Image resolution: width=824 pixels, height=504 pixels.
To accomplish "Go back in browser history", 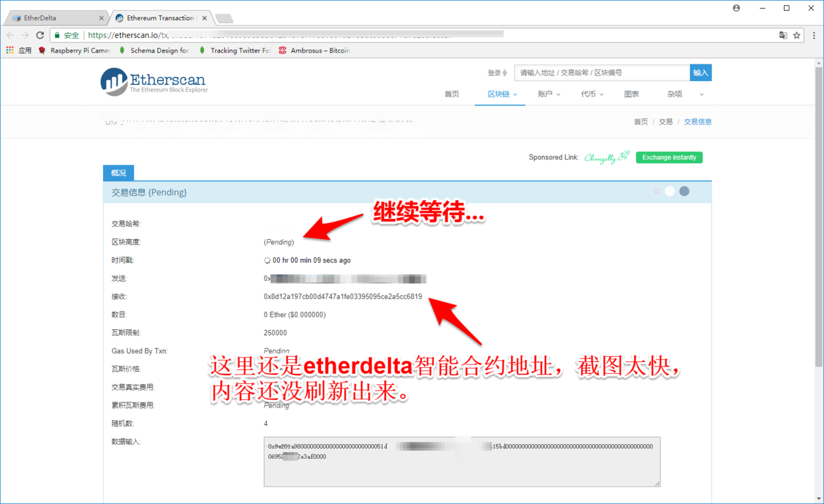I will (x=11, y=35).
